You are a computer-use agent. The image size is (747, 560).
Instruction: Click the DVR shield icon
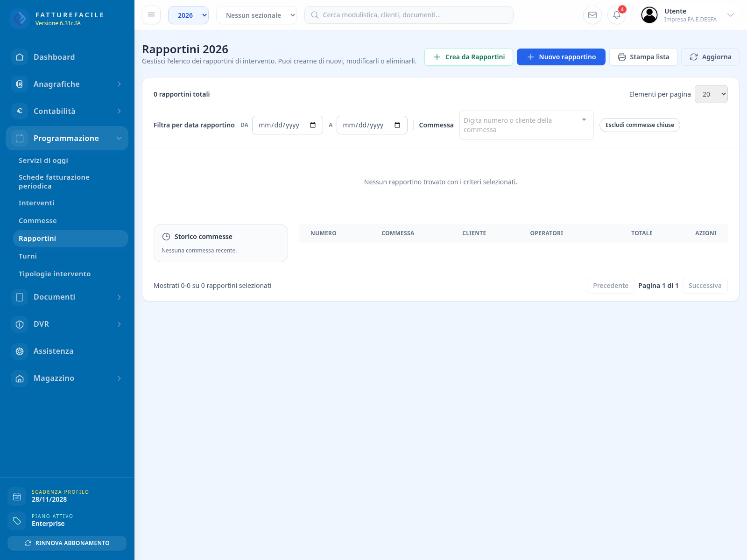pos(20,324)
